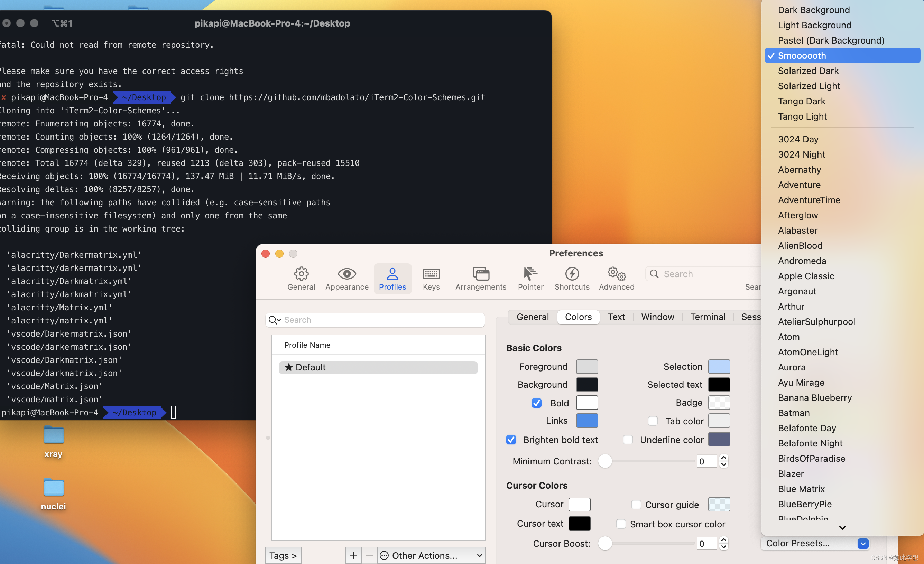This screenshot has width=924, height=564.
Task: Open the Selection color swatch
Action: tap(719, 366)
